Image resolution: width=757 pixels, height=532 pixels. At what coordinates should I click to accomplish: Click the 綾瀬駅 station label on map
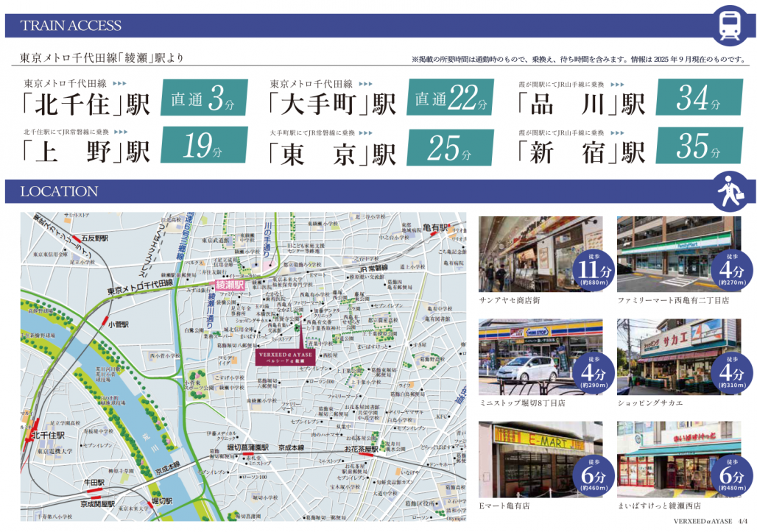point(230,283)
